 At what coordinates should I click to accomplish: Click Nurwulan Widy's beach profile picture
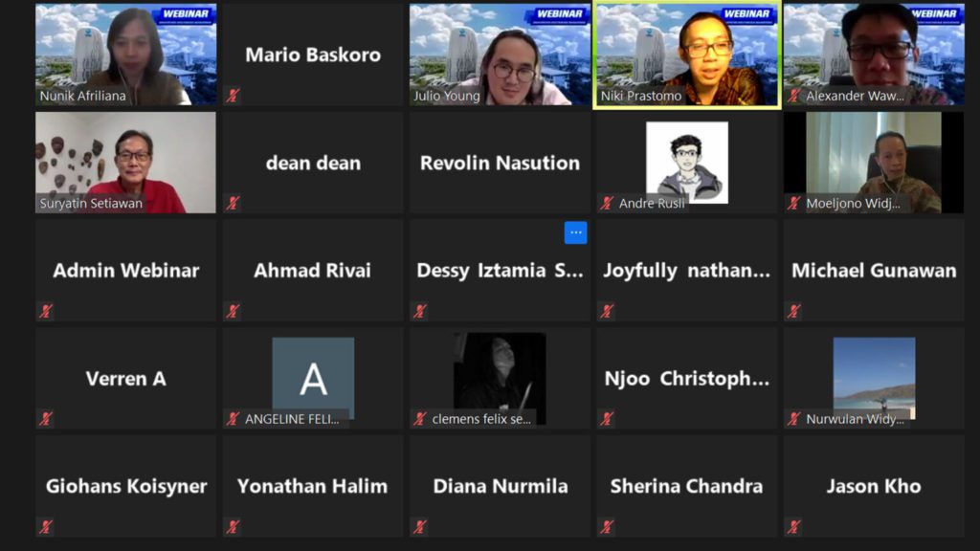pyautogui.click(x=874, y=379)
